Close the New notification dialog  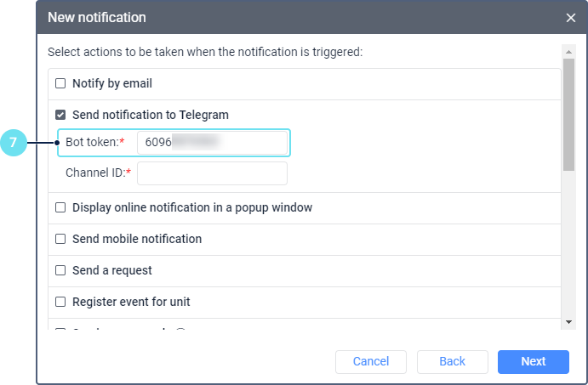pos(571,17)
